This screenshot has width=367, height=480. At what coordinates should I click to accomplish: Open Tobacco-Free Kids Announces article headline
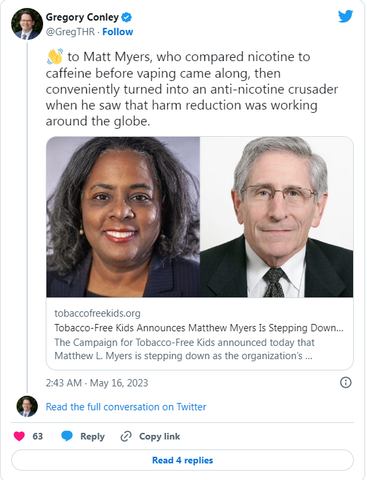[199, 328]
